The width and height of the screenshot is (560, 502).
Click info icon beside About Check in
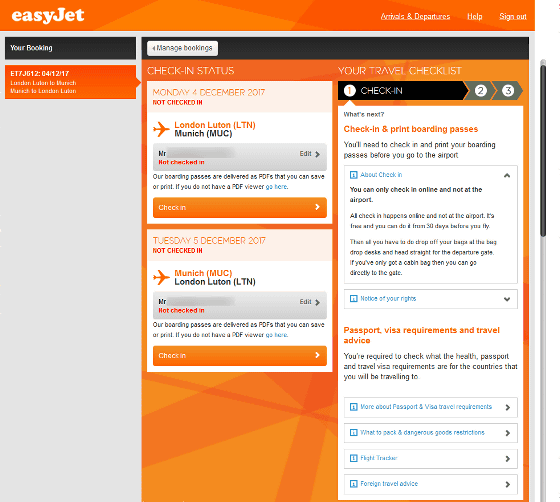click(353, 175)
